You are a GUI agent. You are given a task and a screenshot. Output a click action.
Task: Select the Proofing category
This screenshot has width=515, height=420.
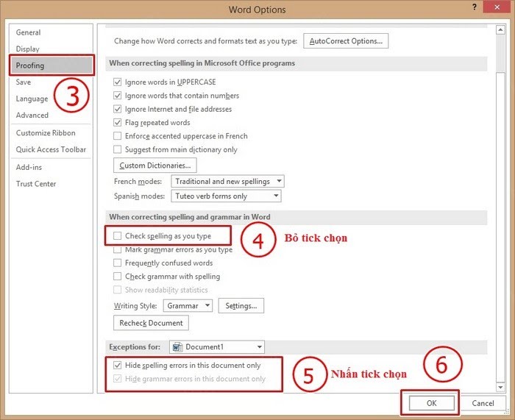tap(51, 65)
